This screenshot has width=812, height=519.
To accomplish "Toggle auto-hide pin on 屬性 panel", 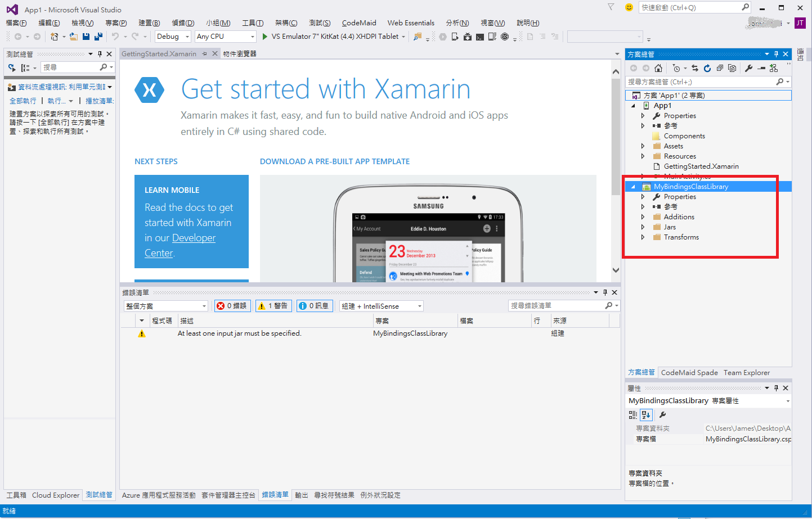I will pos(776,388).
